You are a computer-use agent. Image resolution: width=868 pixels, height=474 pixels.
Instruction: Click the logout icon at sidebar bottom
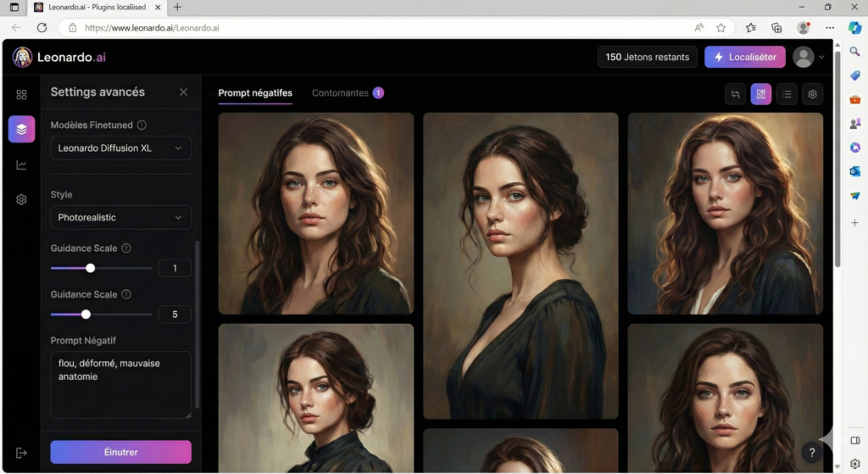tap(21, 453)
